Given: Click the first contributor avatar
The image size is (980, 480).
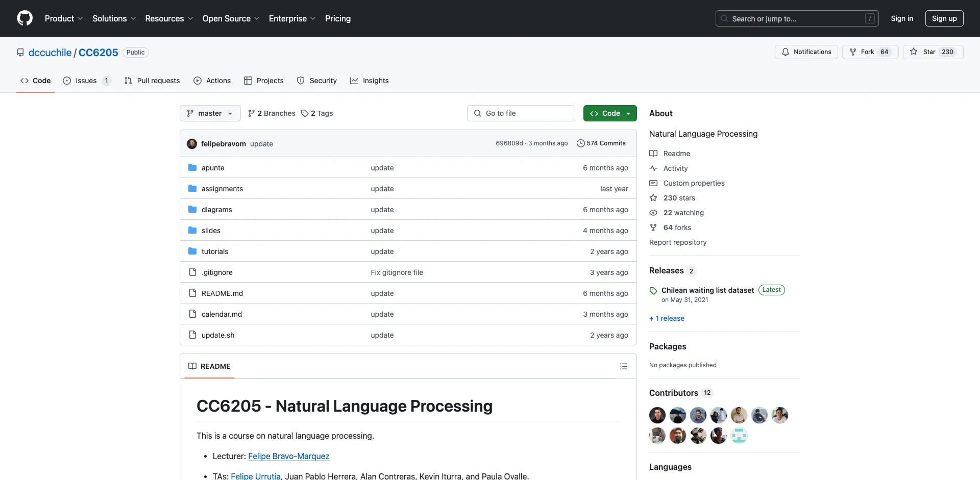Looking at the screenshot, I should click(657, 415).
